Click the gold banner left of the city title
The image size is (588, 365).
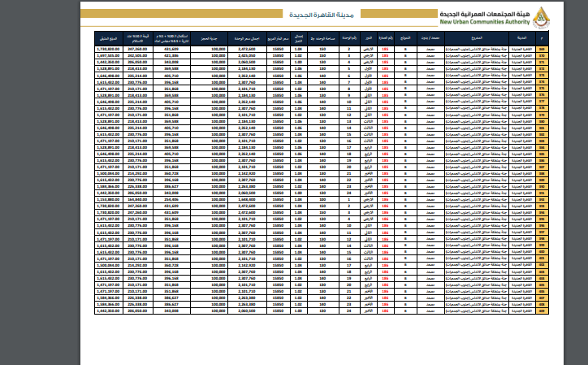181,14
